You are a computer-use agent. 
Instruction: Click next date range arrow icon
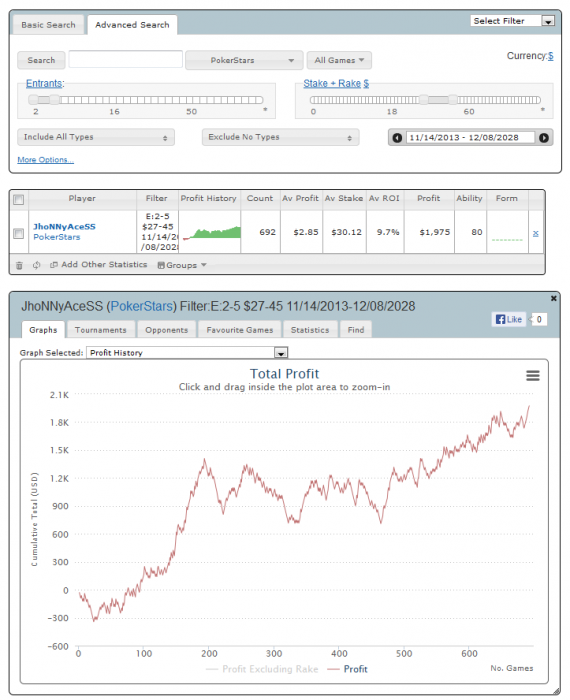point(544,138)
